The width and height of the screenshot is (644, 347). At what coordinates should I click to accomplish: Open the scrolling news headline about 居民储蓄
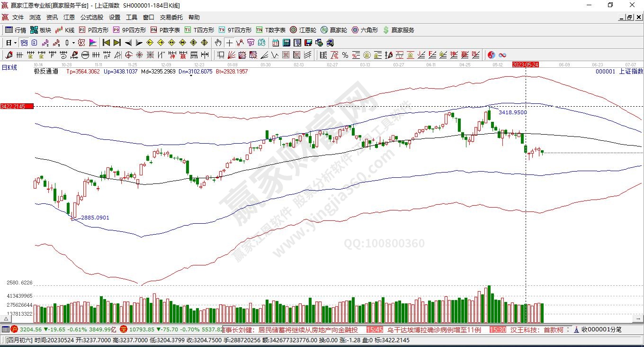tap(308, 329)
